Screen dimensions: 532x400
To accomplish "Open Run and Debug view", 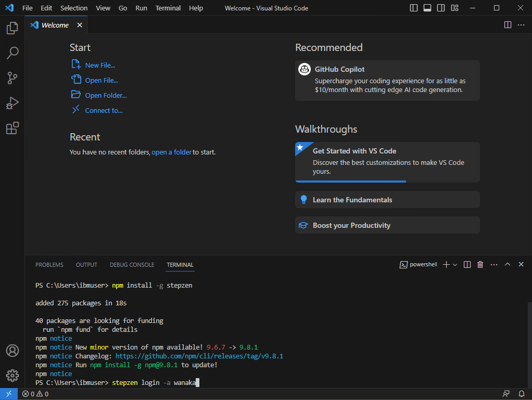I will (x=12, y=103).
